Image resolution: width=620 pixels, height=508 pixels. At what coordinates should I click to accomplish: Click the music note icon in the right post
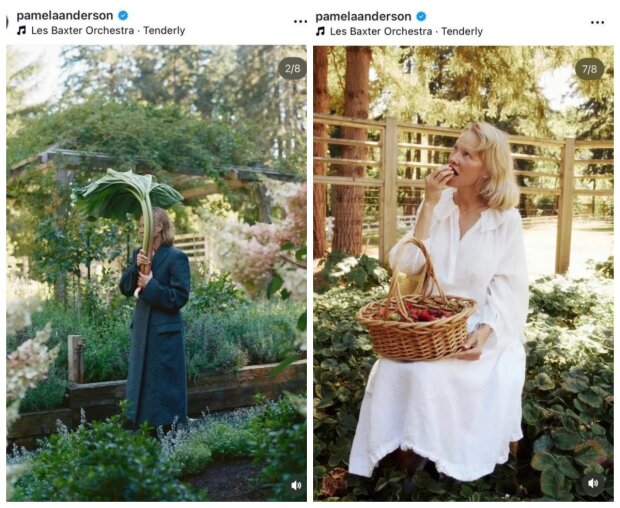click(x=320, y=31)
